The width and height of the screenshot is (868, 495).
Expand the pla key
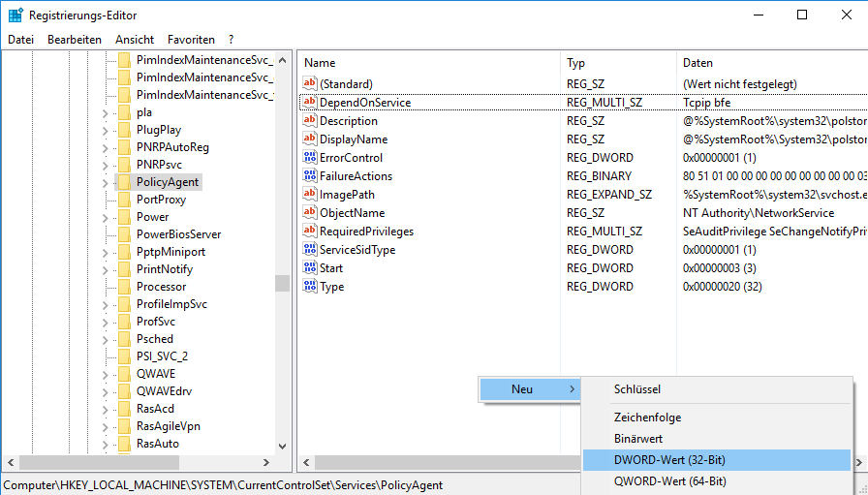click(x=106, y=113)
